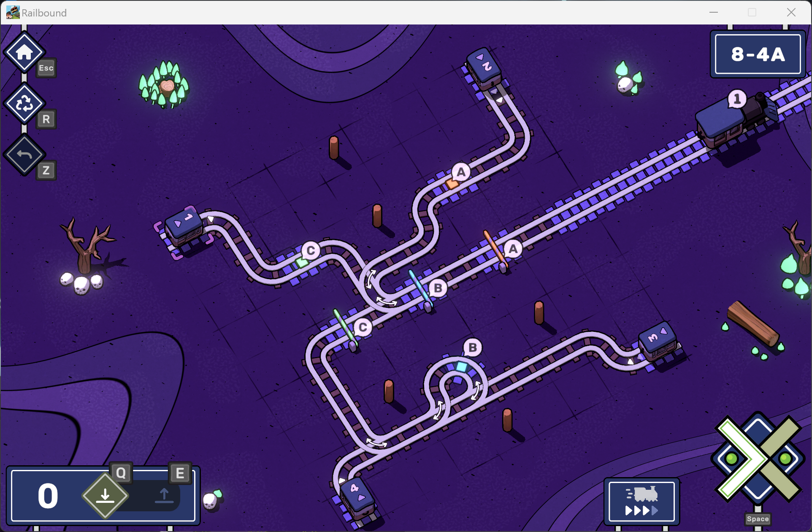Click the number 1 badge above the locomotive
Viewport: 812px width, 532px height.
tap(737, 99)
